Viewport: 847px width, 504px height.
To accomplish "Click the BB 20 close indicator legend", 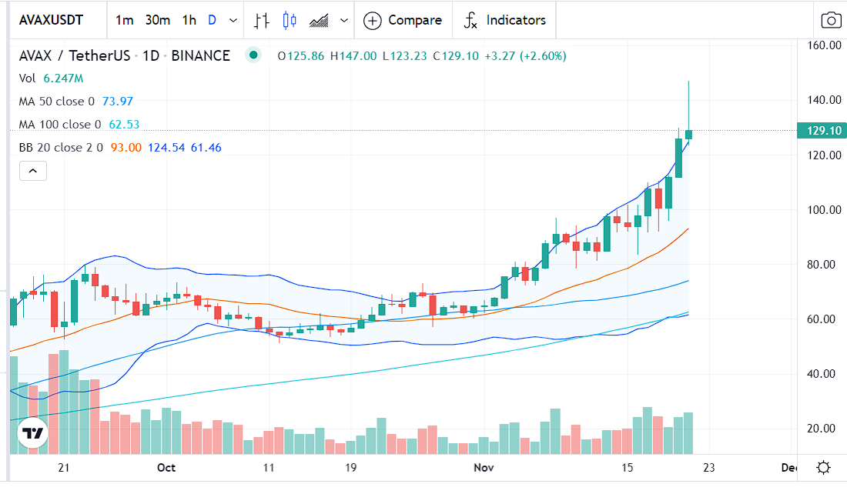I will click(x=62, y=147).
